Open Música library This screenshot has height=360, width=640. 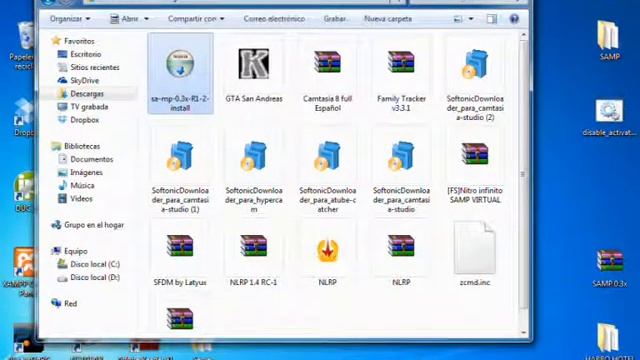click(x=76, y=185)
